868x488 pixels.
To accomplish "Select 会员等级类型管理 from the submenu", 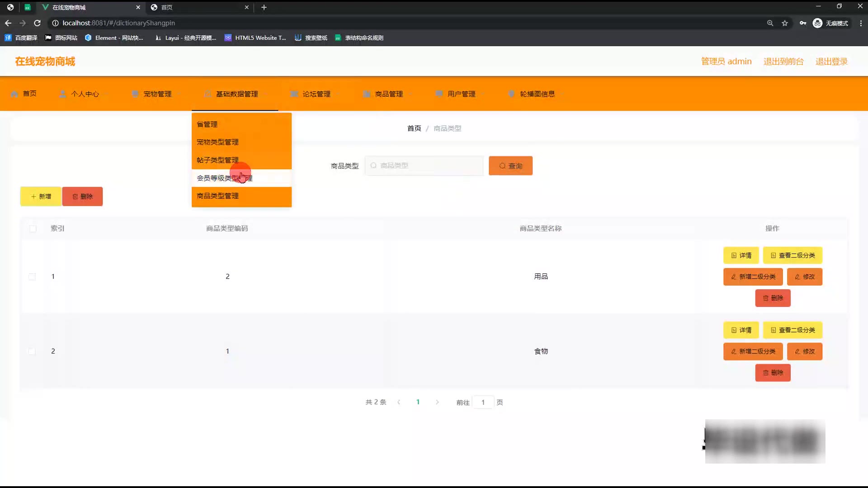I will [x=224, y=178].
